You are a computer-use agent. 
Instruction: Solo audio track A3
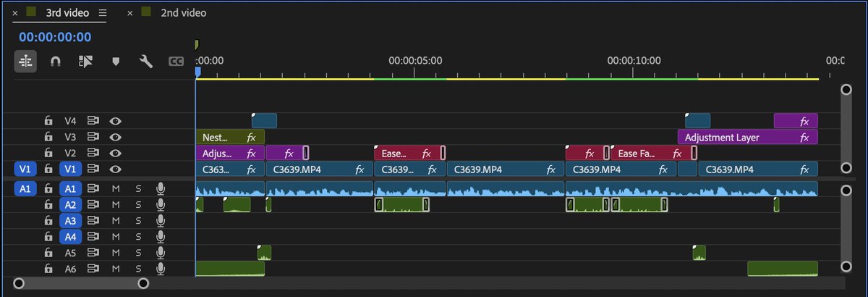click(x=138, y=221)
